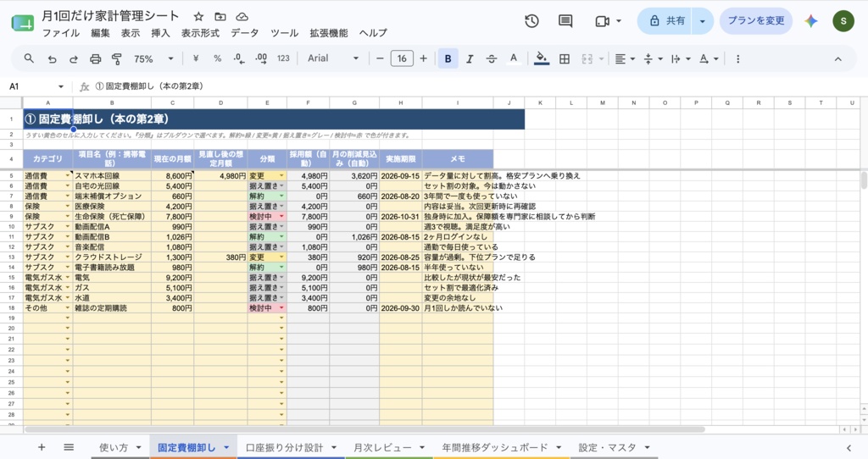
Task: Increase font size with plus button
Action: tap(424, 58)
